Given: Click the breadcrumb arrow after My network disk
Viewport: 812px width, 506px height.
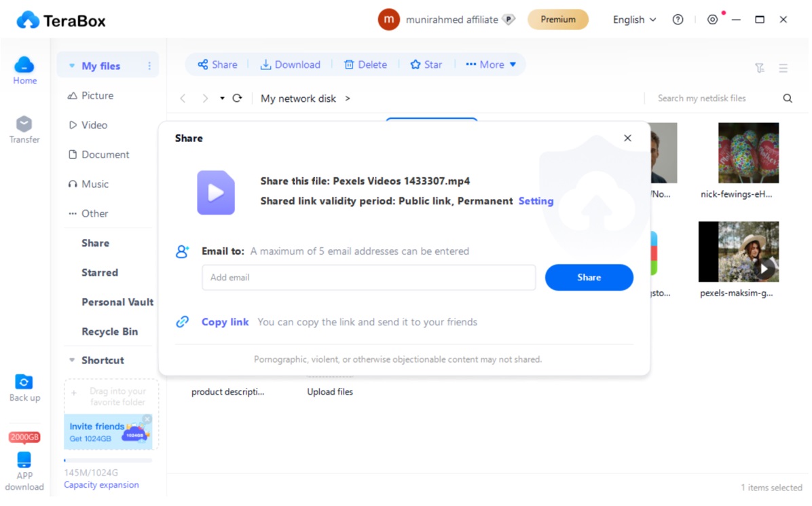Looking at the screenshot, I should point(348,98).
